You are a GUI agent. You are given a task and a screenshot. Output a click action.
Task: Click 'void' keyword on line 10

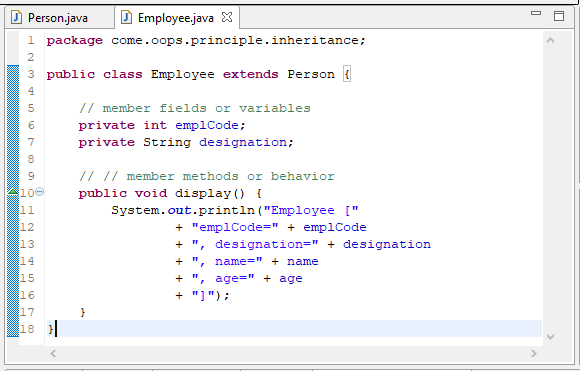tap(151, 193)
